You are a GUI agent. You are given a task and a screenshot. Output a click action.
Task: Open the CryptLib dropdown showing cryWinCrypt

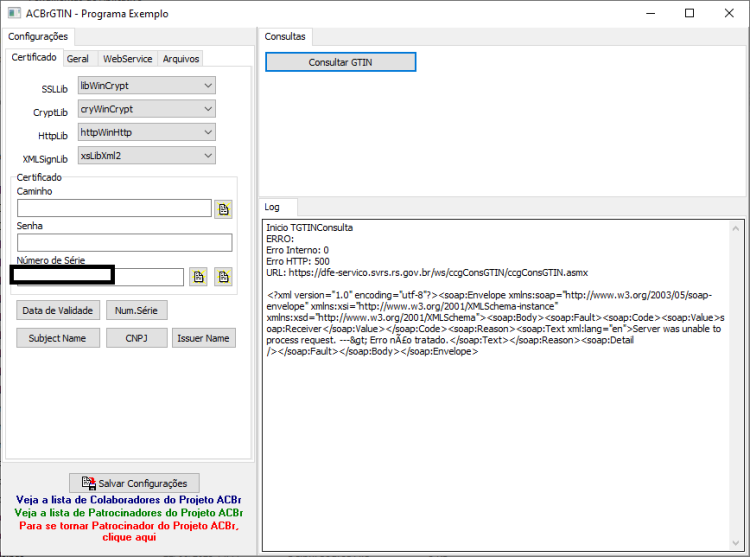(146, 109)
